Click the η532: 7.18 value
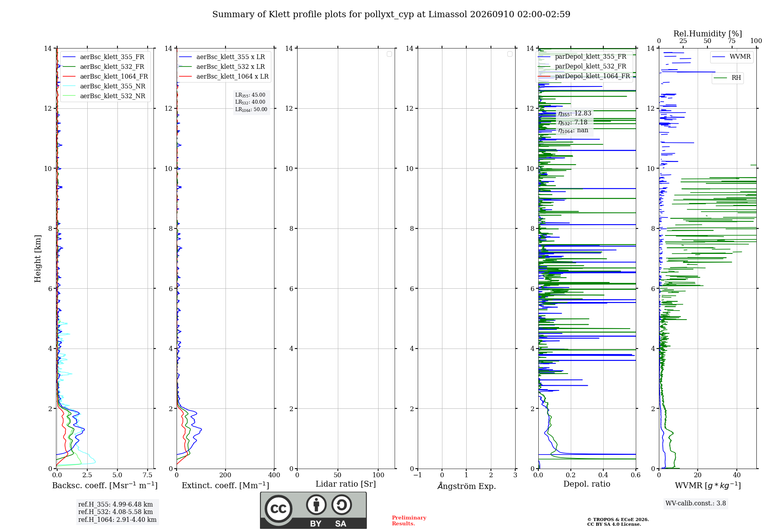The height and width of the screenshot is (532, 783). (573, 122)
